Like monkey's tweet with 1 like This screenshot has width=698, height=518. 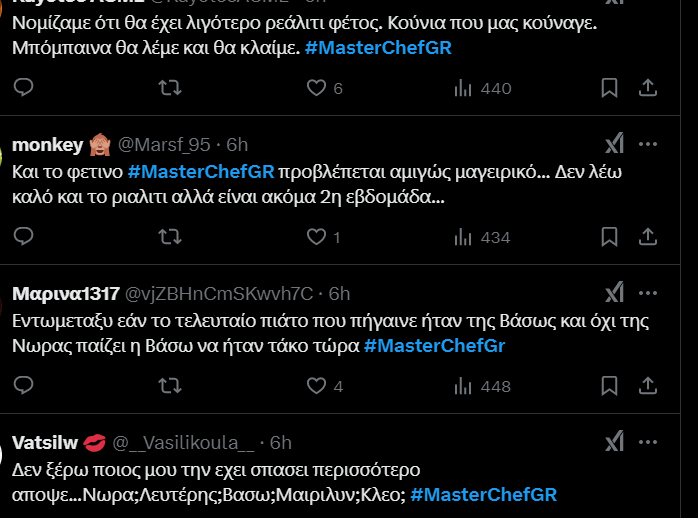(x=316, y=237)
